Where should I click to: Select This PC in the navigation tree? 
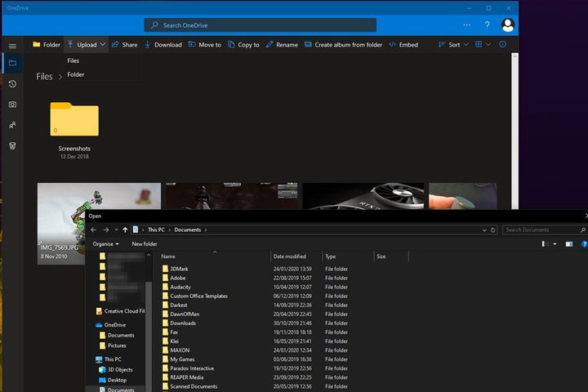[x=109, y=359]
